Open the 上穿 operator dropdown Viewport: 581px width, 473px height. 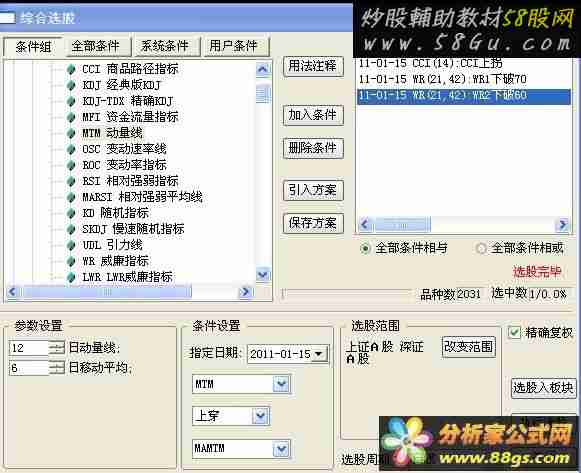[x=260, y=416]
